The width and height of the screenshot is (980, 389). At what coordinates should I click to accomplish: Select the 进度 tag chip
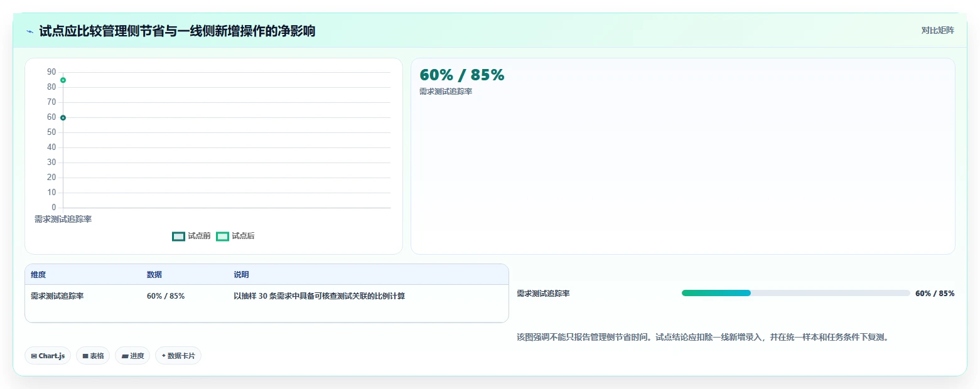pos(132,356)
